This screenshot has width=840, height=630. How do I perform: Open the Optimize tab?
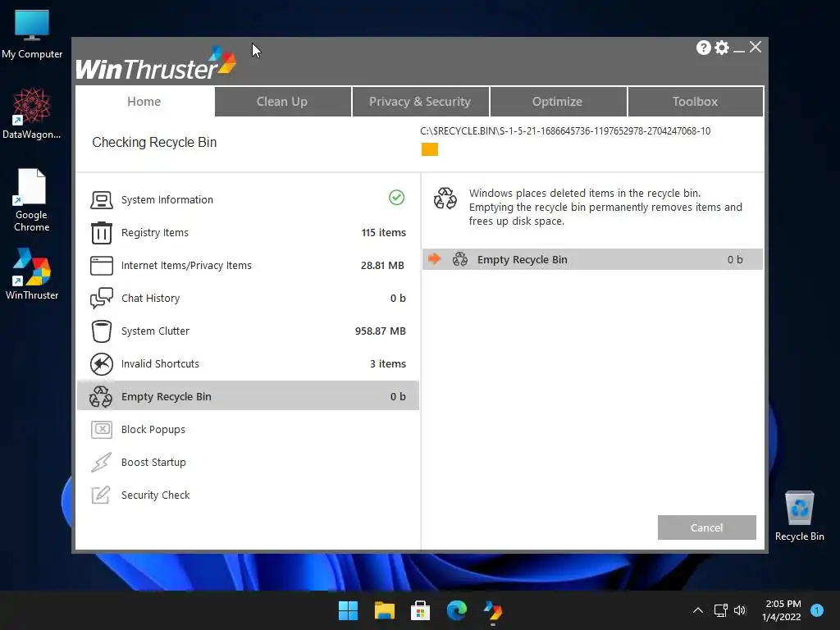point(558,101)
